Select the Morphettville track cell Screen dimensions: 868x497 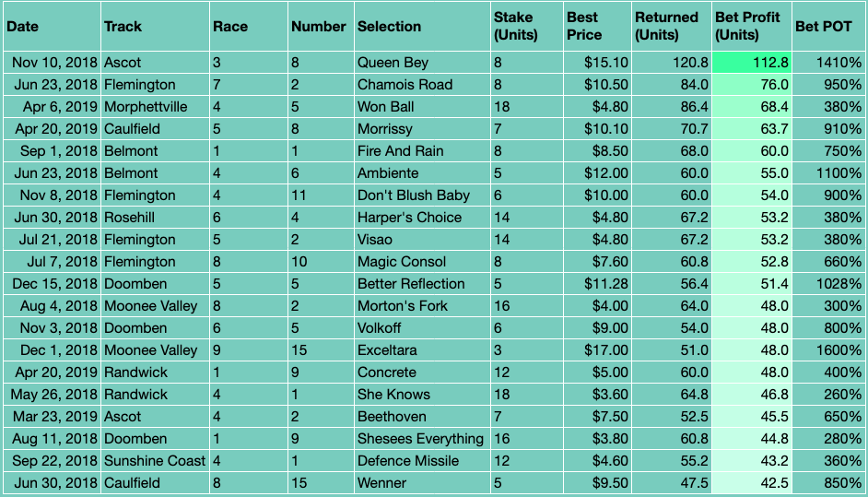click(x=155, y=107)
